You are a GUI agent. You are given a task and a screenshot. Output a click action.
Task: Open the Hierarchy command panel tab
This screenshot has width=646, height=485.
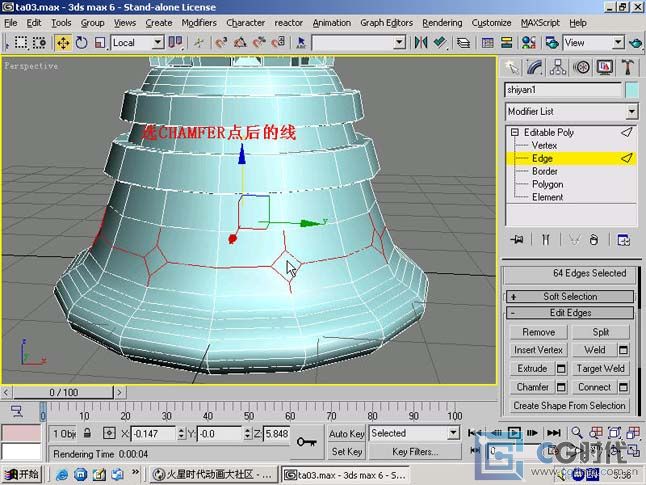[557, 67]
